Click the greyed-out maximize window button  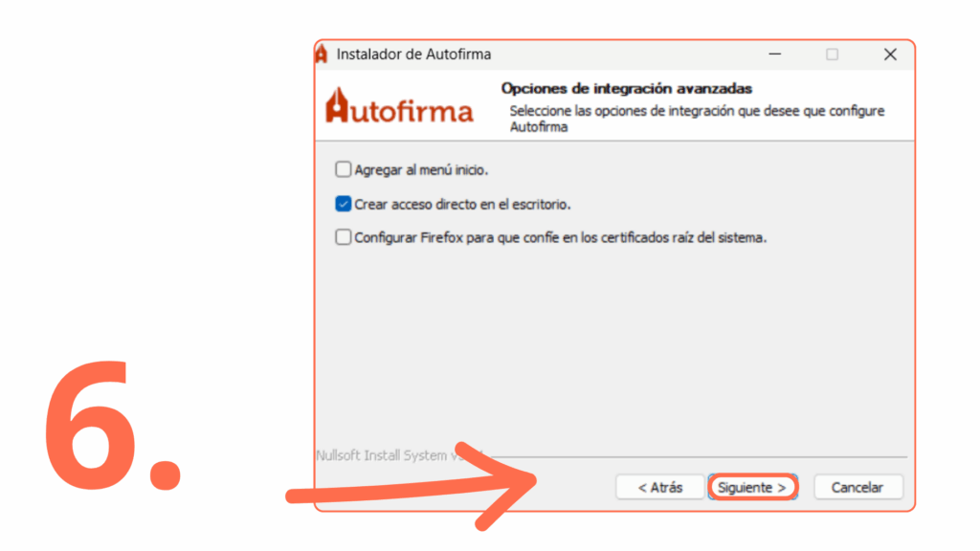pos(832,55)
